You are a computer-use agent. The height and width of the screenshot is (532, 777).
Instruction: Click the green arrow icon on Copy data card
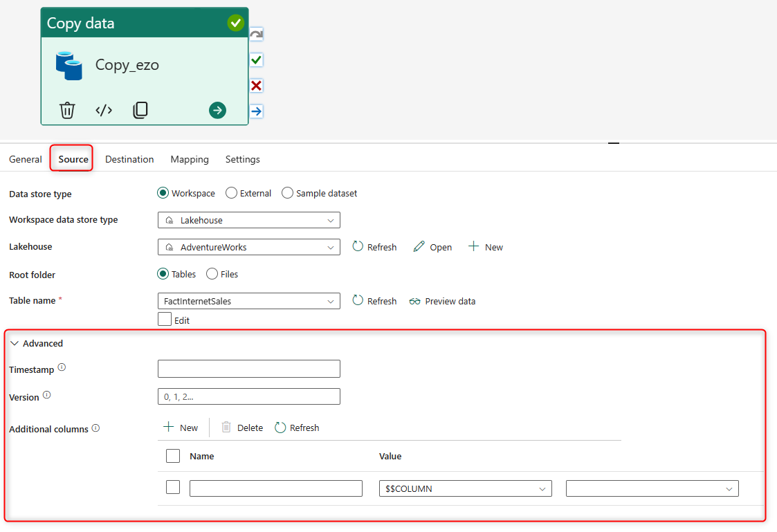pyautogui.click(x=217, y=110)
